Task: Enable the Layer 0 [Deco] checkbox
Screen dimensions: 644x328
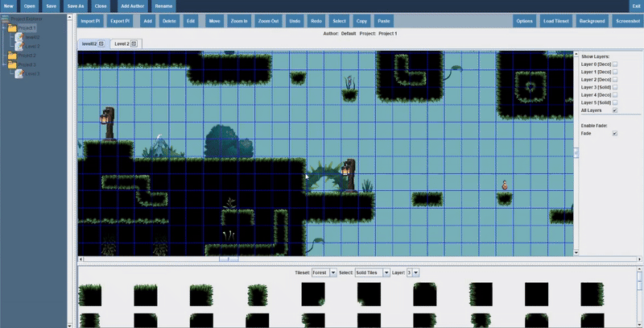Action: 615,64
